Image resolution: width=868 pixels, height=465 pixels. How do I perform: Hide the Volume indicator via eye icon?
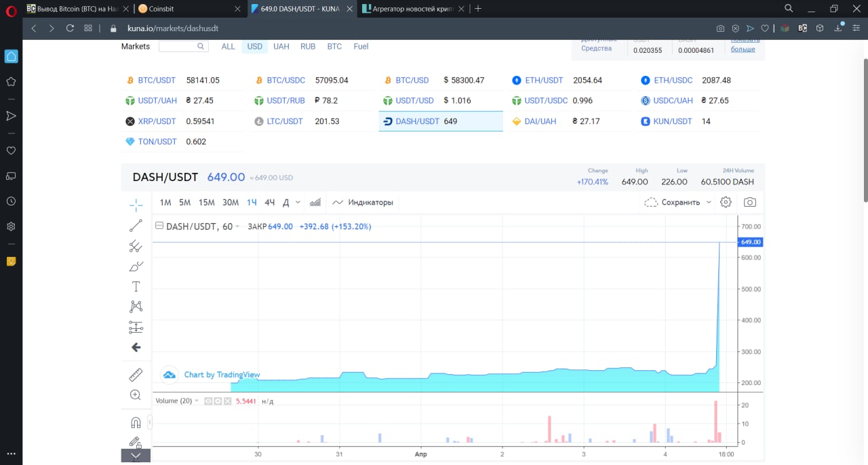(x=209, y=401)
